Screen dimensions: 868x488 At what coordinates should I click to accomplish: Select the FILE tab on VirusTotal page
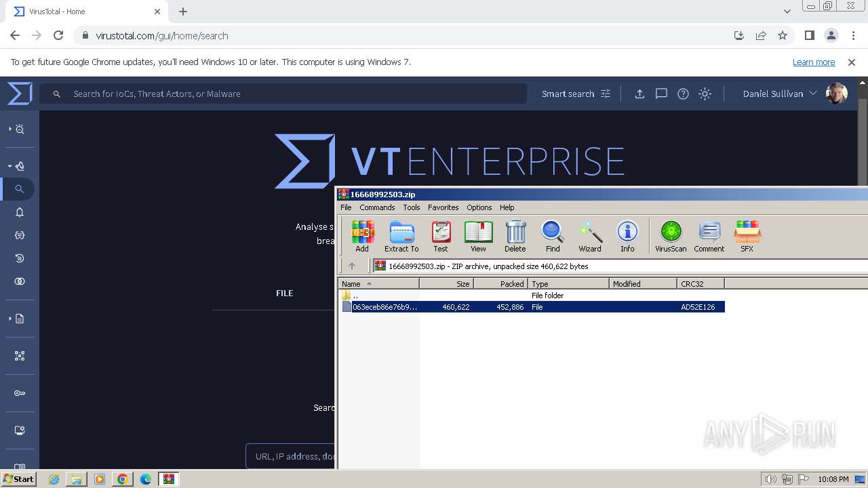point(285,293)
